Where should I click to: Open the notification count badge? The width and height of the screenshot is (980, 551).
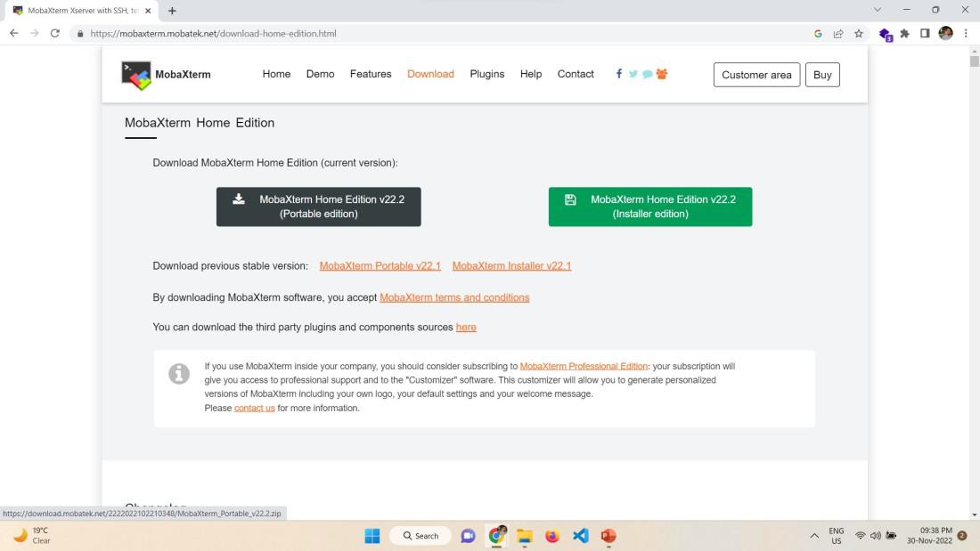point(962,536)
